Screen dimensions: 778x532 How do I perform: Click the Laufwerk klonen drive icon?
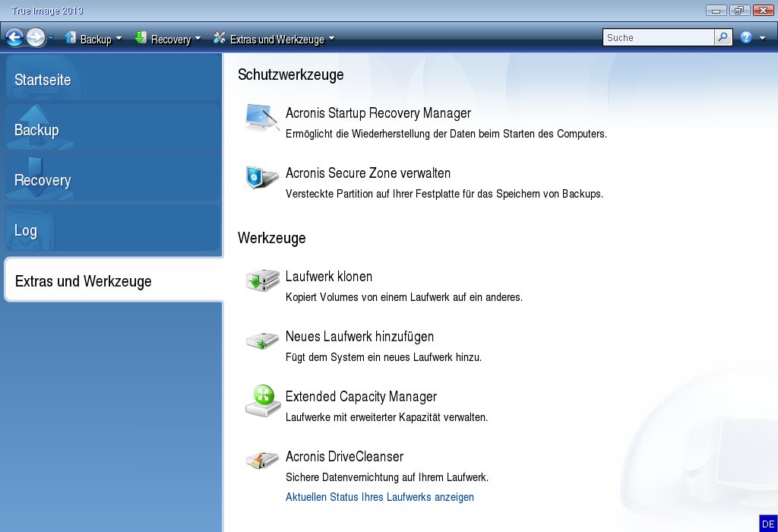tap(262, 280)
